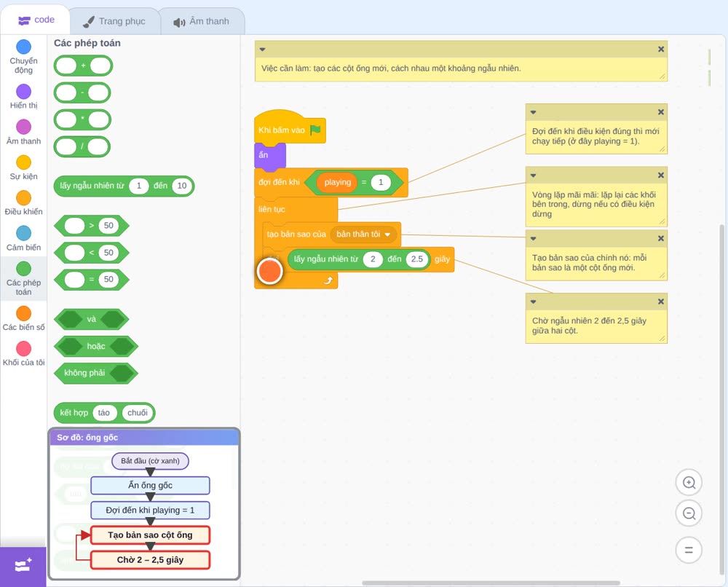Select the Chuyển động blue category circle
This screenshot has width=728, height=587.
[24, 47]
